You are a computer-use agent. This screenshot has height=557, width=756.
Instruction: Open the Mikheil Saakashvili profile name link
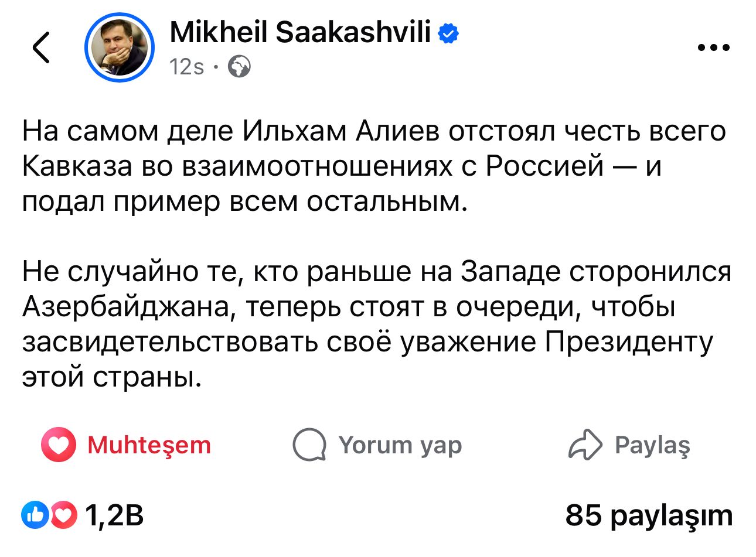pyautogui.click(x=300, y=33)
